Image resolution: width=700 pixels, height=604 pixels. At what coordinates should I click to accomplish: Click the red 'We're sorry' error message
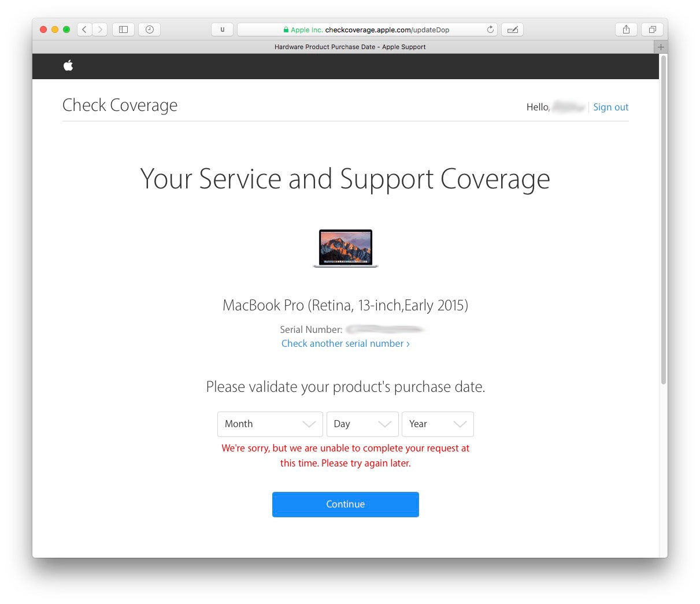tap(346, 455)
